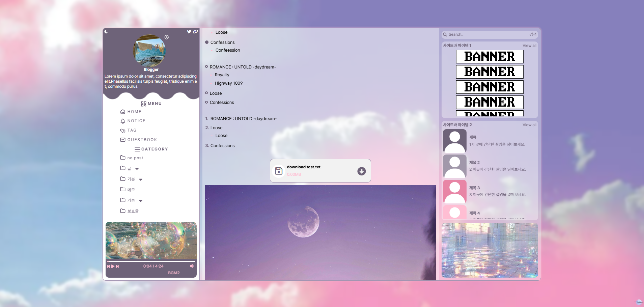Play the BGM2 track
The image size is (644, 307).
113,266
